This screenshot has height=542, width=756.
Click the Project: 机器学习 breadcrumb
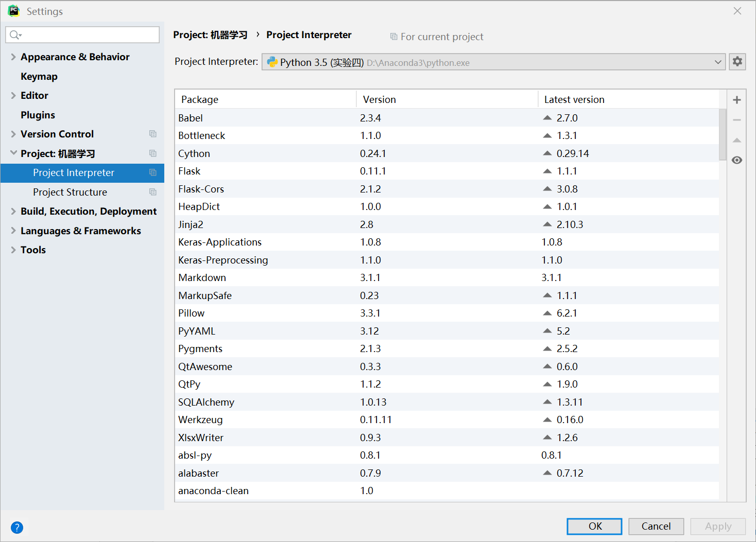point(210,35)
